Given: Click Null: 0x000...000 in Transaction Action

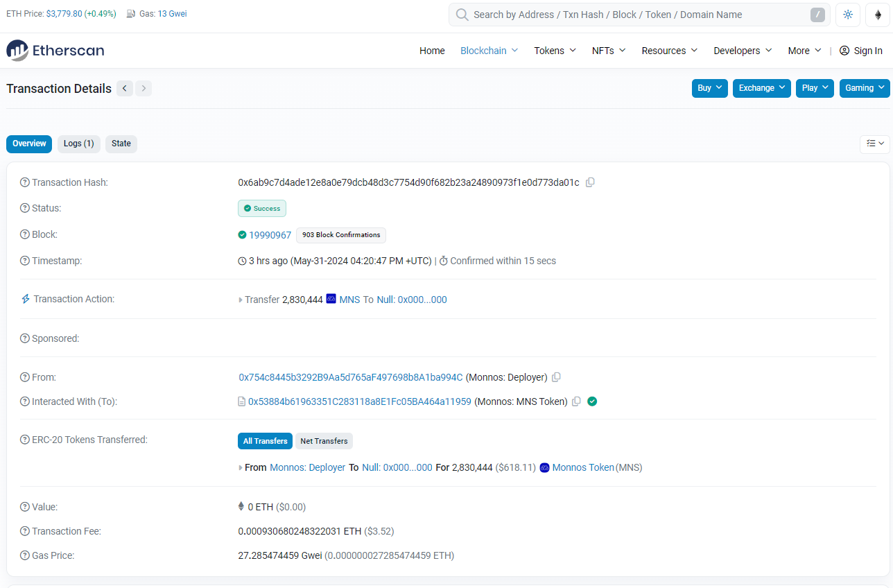Looking at the screenshot, I should coord(412,300).
